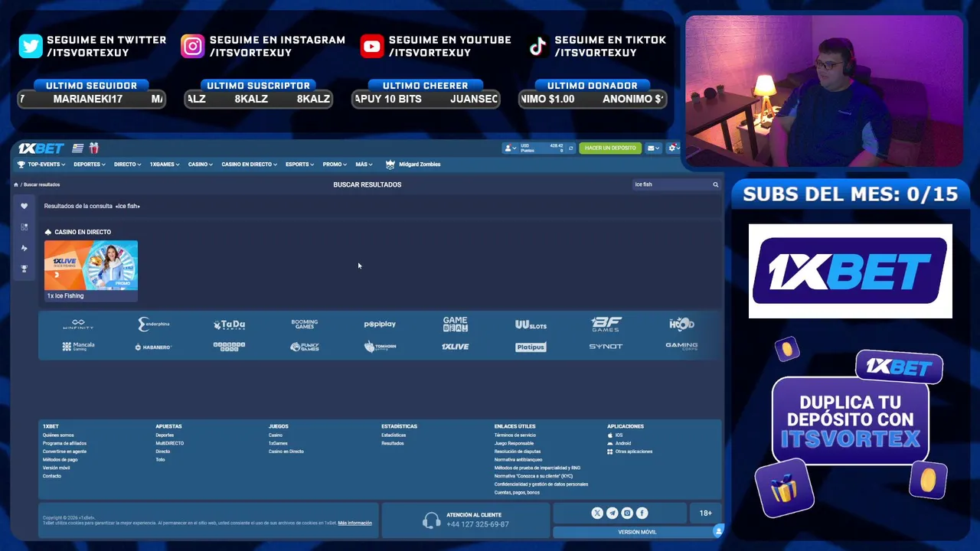Open the Funky Games provider logo

tap(304, 347)
